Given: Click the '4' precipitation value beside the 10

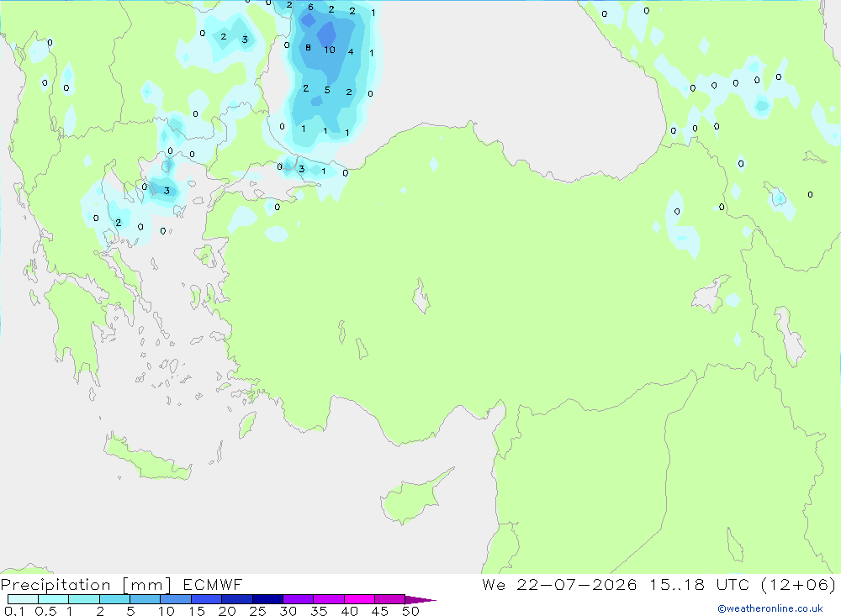Looking at the screenshot, I should click(x=351, y=52).
